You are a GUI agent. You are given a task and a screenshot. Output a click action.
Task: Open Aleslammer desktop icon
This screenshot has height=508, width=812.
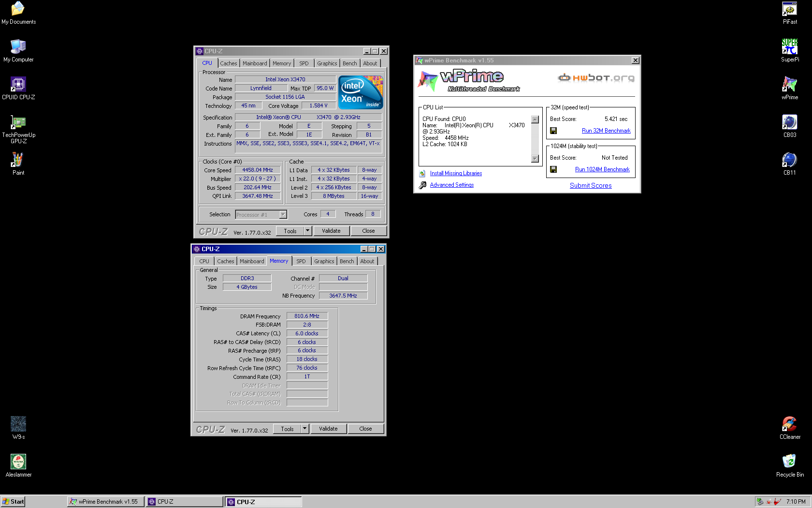(x=18, y=466)
